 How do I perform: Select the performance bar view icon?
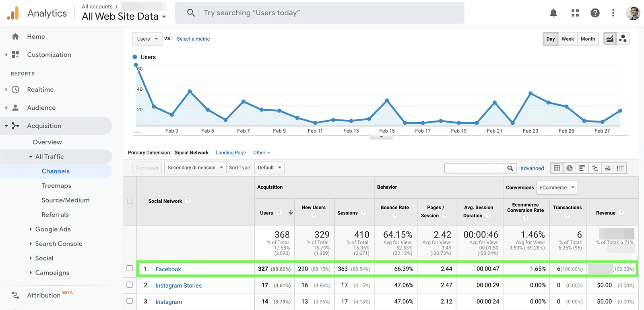tap(582, 168)
